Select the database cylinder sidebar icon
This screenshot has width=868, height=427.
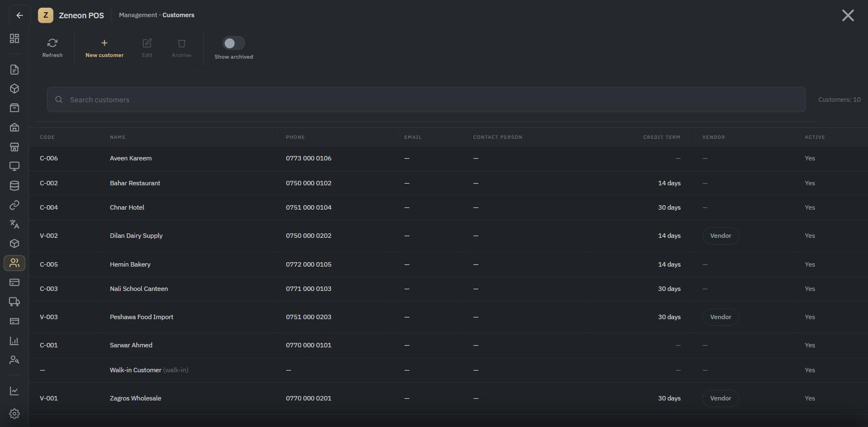[14, 186]
